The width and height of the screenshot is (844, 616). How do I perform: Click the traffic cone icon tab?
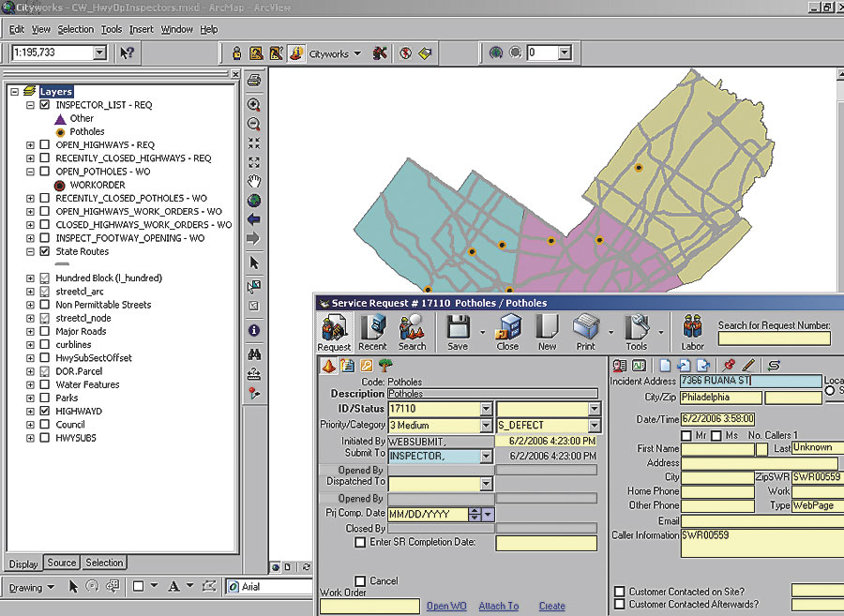(x=328, y=366)
